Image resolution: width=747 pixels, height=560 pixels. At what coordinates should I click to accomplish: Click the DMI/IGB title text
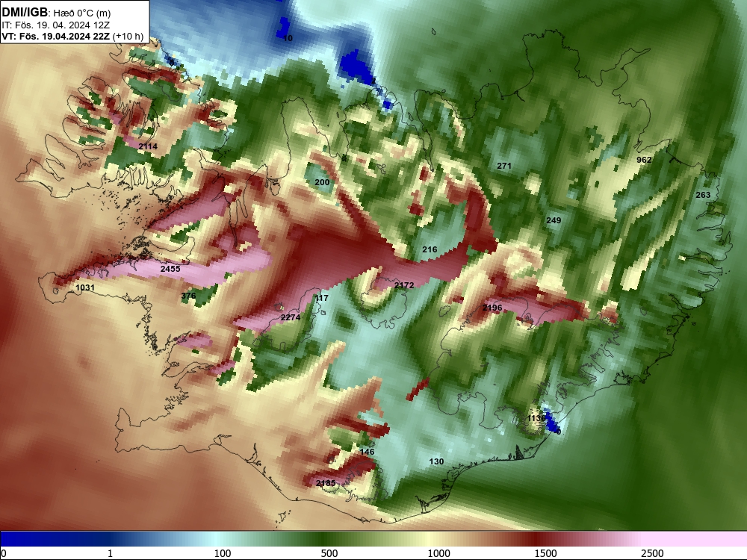coord(25,13)
